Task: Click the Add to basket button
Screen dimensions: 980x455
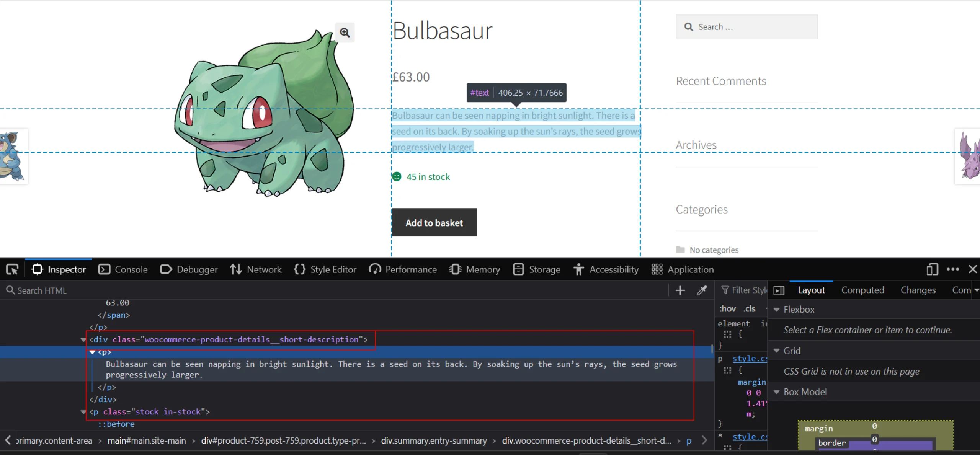Action: [434, 222]
